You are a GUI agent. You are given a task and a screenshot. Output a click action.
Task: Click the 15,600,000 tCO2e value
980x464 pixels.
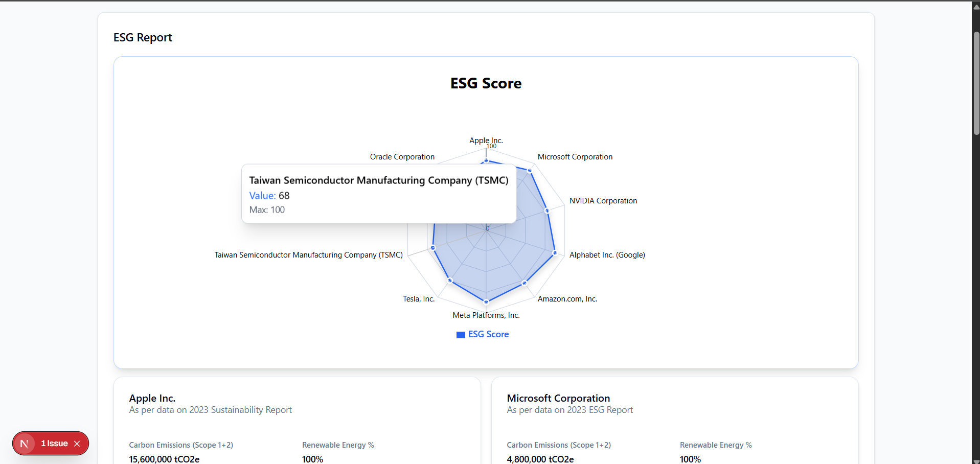pyautogui.click(x=164, y=459)
